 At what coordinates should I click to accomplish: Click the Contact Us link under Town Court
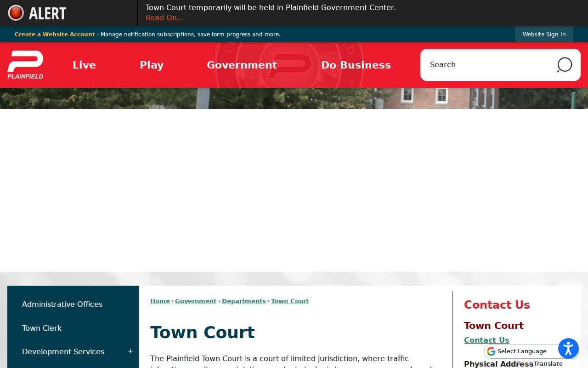click(x=486, y=340)
